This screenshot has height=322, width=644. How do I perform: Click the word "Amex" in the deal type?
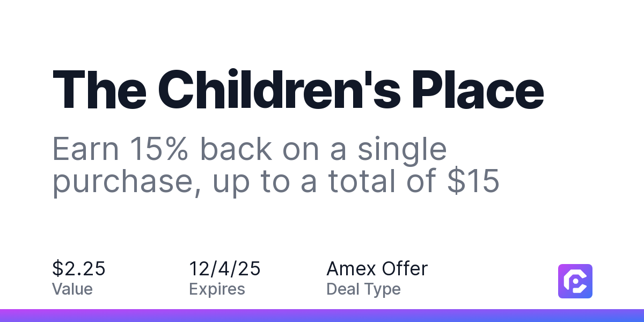[x=352, y=268]
